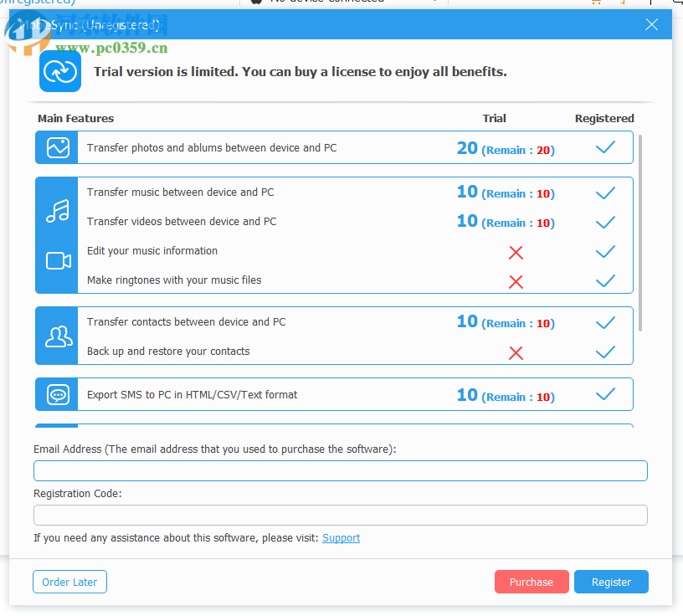Screen dimensions: 683x616
Task: Click trial count '10 (Remain : 10)' for contacts
Action: pyautogui.click(x=506, y=322)
